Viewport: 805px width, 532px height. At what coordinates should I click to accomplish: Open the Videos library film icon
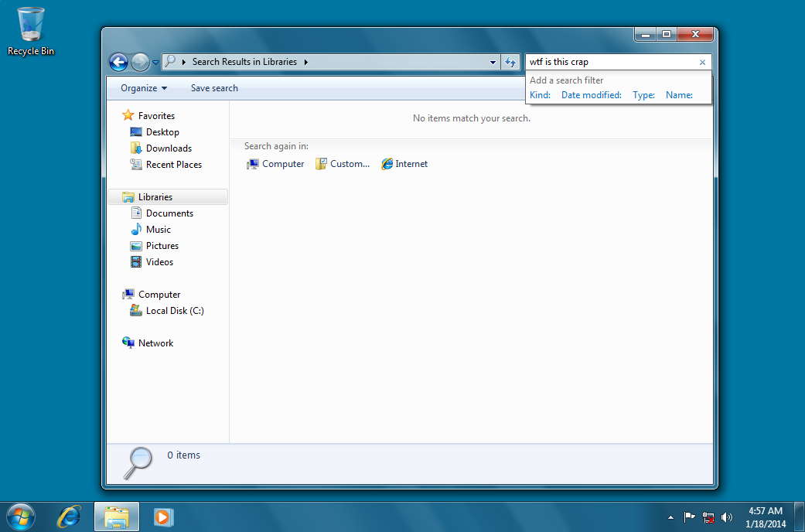136,262
